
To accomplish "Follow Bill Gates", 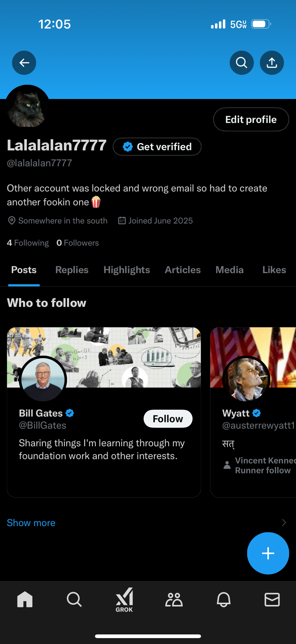I will pos(168,419).
